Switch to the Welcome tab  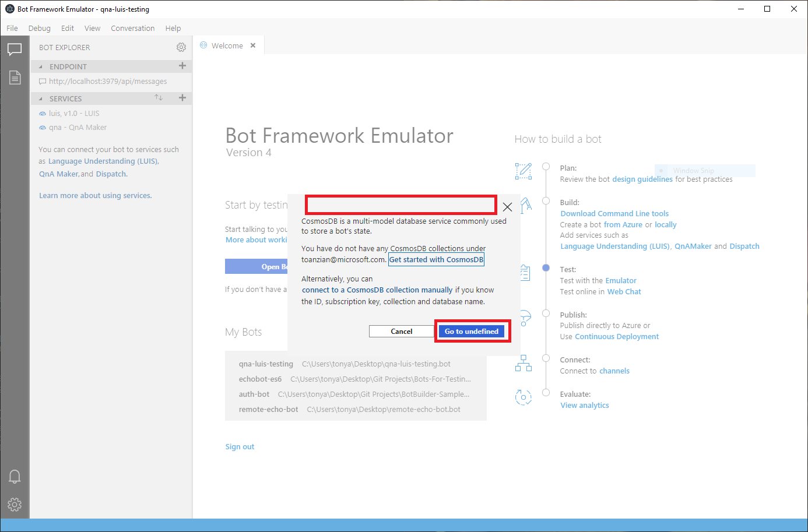227,45
